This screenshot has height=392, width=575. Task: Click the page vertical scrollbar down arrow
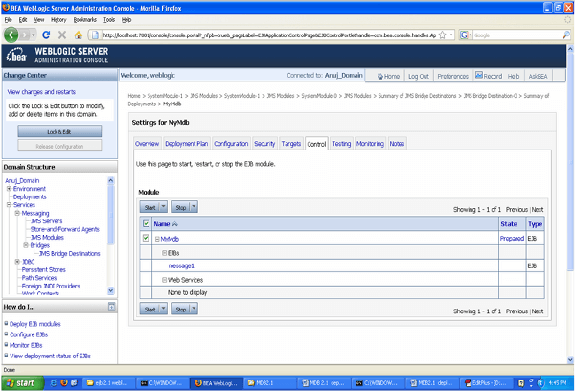tap(570, 359)
